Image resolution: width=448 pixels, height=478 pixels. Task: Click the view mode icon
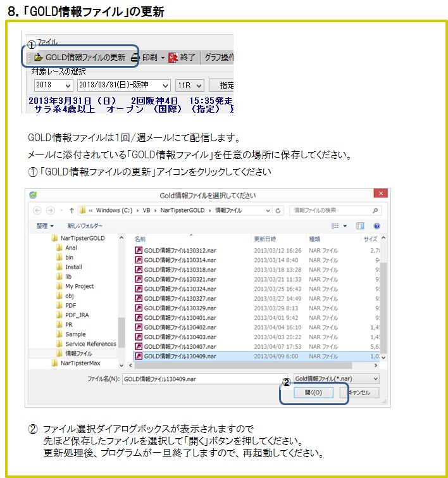point(335,226)
